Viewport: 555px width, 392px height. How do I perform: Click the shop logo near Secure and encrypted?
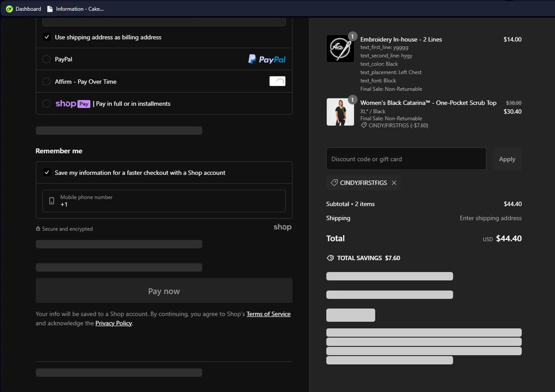click(x=282, y=227)
